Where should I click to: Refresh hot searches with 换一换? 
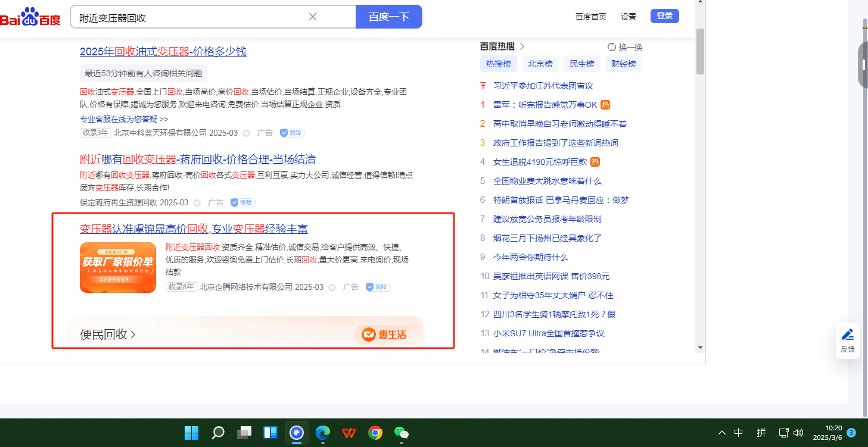click(x=624, y=47)
